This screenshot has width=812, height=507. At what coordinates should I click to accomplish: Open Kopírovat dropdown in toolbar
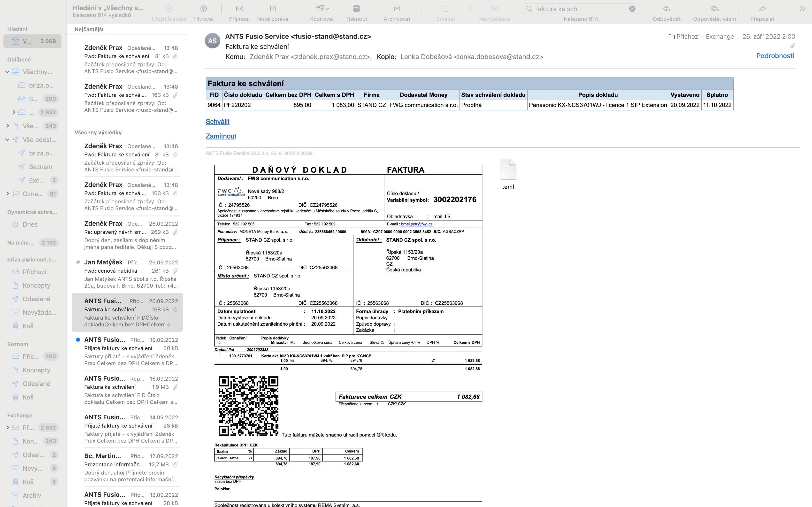tap(322, 9)
